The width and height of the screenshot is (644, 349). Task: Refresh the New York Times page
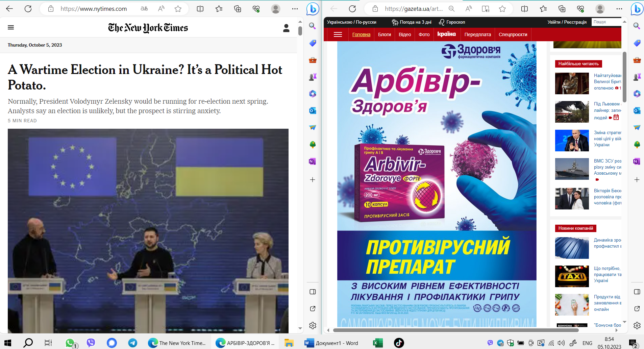28,9
